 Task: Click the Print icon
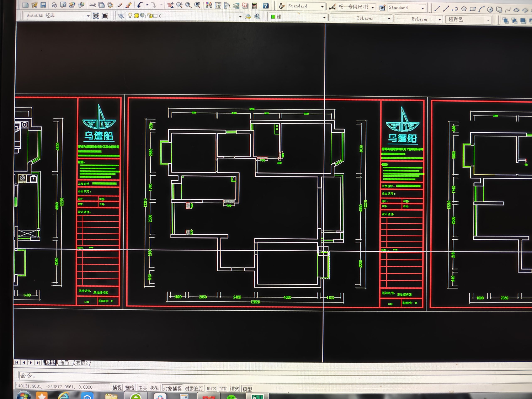pyautogui.click(x=54, y=5)
